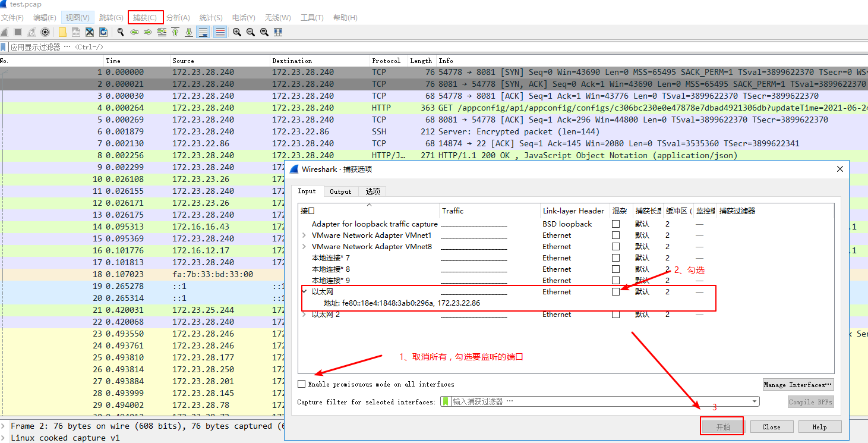Toggle promiscuous checkbox for 本地连接* 7

click(616, 257)
